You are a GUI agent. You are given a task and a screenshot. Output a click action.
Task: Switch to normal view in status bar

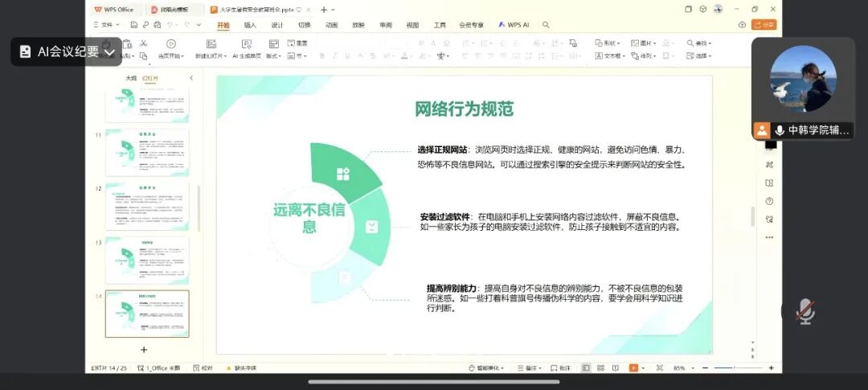(x=585, y=367)
